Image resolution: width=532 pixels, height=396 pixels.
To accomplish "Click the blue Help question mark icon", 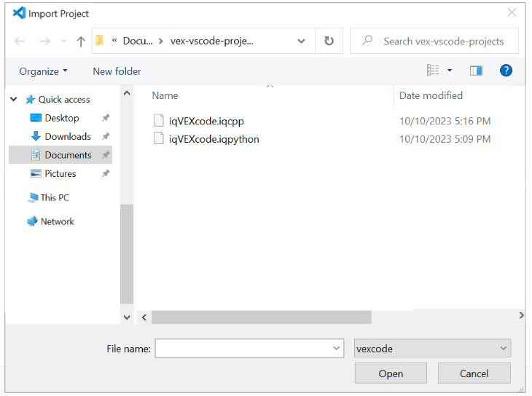I will tap(506, 71).
